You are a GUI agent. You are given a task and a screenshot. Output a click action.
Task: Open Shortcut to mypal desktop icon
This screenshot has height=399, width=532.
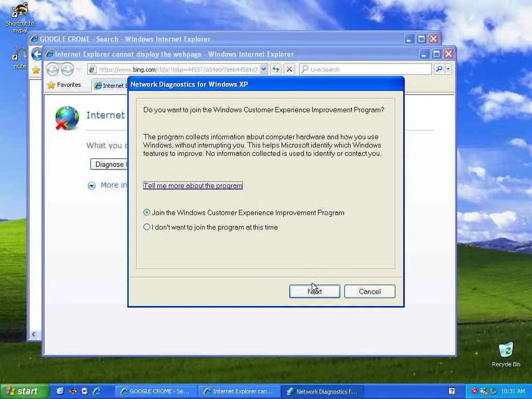20,17
